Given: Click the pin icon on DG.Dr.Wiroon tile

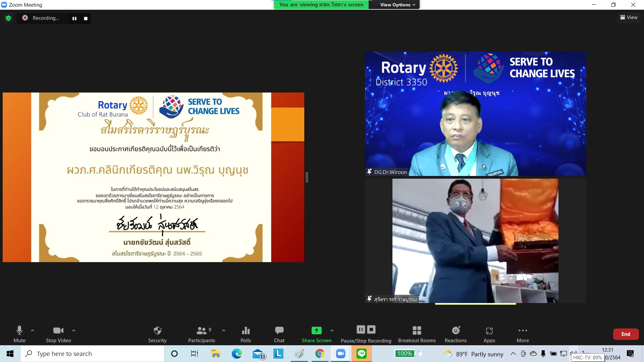Looking at the screenshot, I should [369, 172].
